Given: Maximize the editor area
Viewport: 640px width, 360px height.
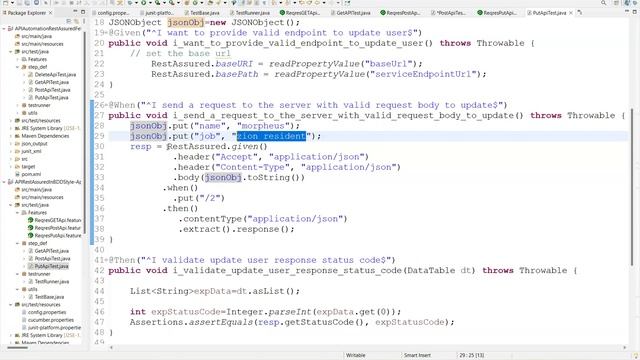Looking at the screenshot, I should tap(635, 12).
